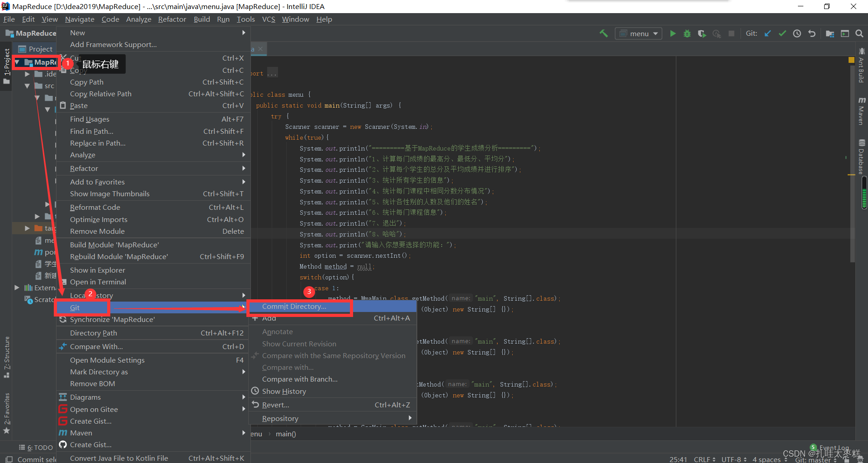Select Revert... in Git submenu
This screenshot has height=463, width=868.
click(x=333, y=405)
